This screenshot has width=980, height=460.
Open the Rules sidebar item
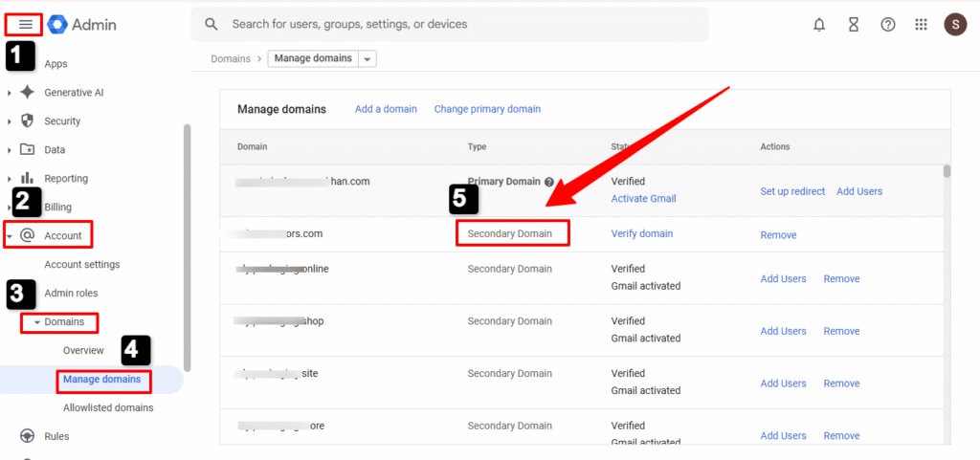[56, 436]
